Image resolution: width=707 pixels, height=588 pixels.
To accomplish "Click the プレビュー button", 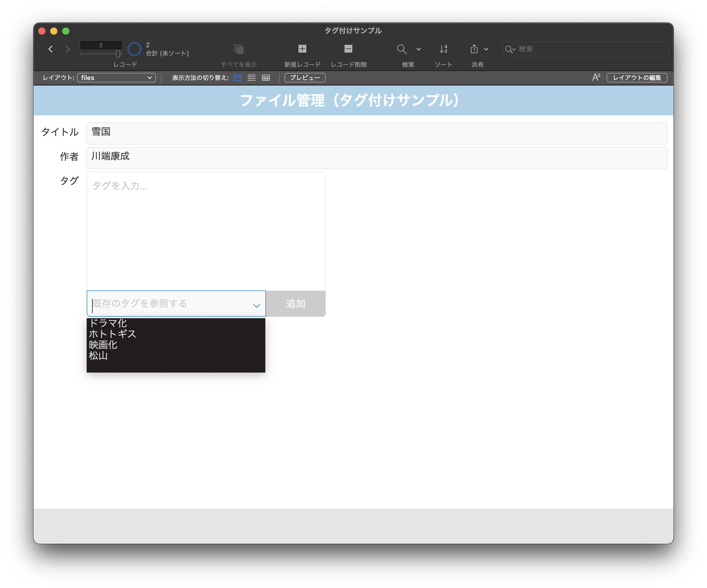I will [x=305, y=78].
